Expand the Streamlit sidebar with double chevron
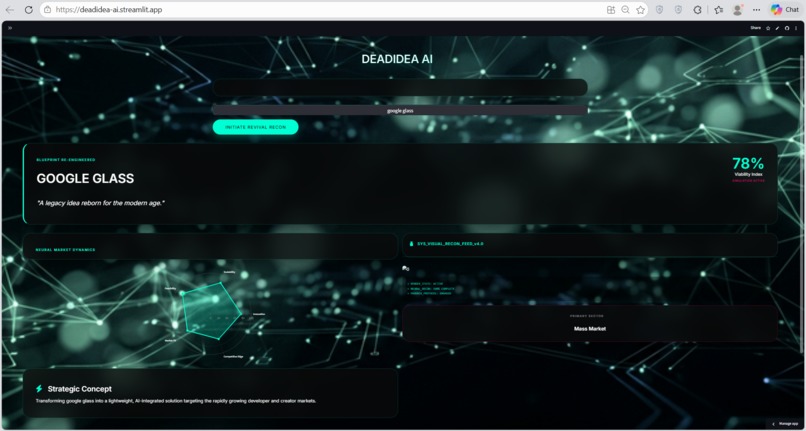806x431 pixels. (10, 28)
